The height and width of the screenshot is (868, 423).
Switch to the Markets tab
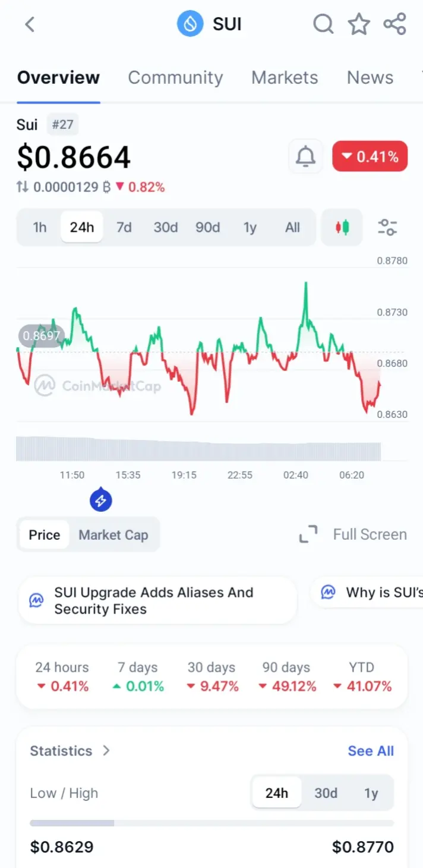(x=285, y=77)
